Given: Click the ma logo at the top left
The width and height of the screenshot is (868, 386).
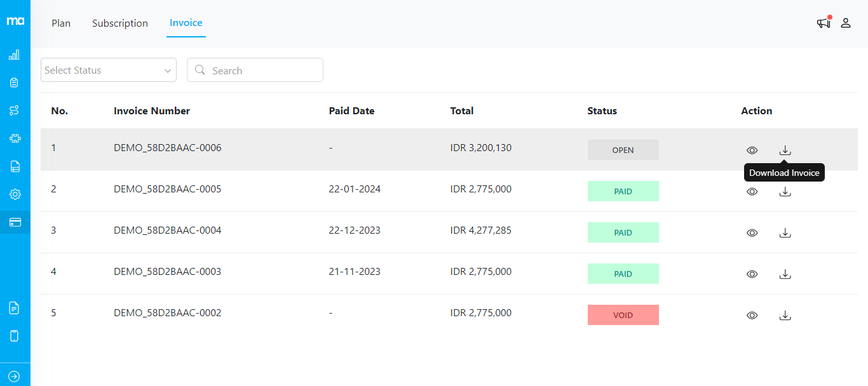Looking at the screenshot, I should [15, 19].
